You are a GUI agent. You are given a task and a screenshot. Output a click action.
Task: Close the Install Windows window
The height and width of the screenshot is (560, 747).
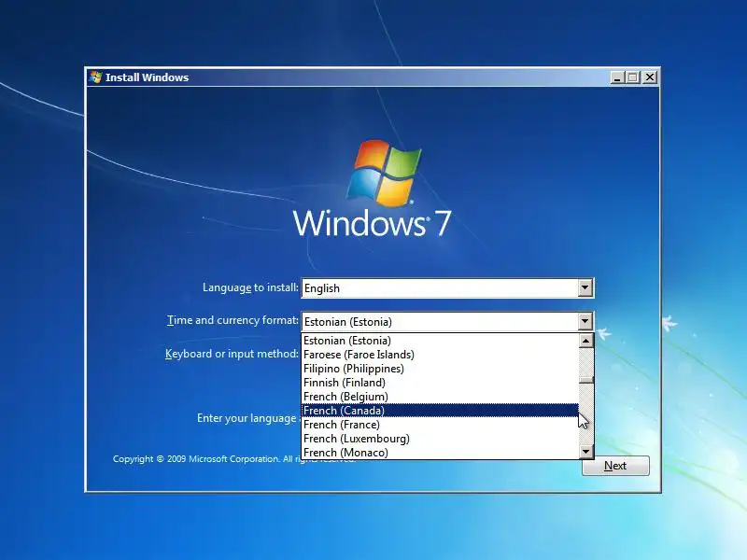point(650,77)
